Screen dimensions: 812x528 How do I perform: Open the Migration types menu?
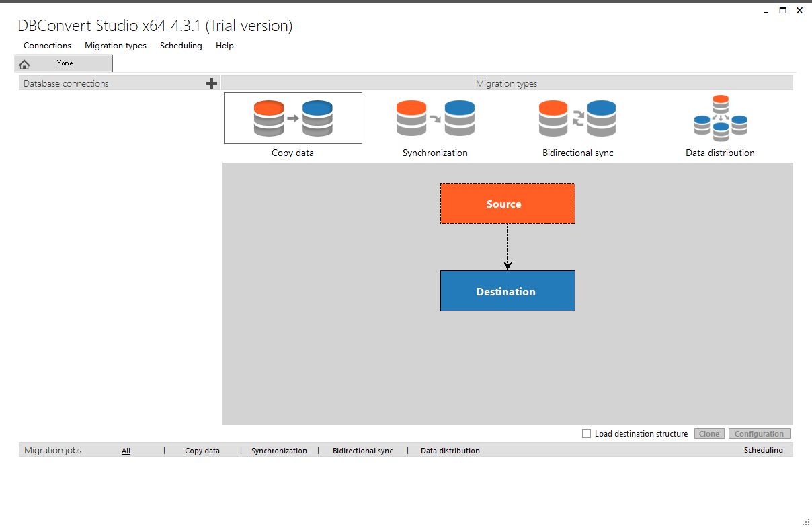pyautogui.click(x=116, y=46)
